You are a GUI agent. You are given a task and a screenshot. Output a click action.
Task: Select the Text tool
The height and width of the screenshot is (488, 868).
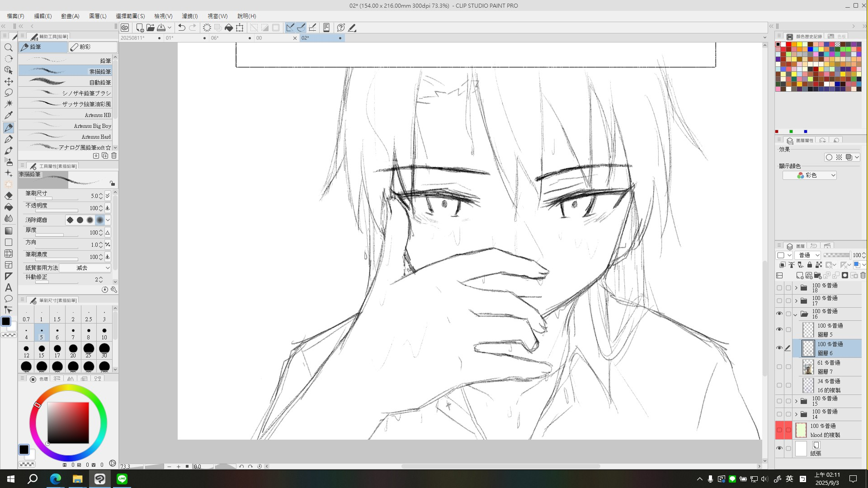point(9,288)
